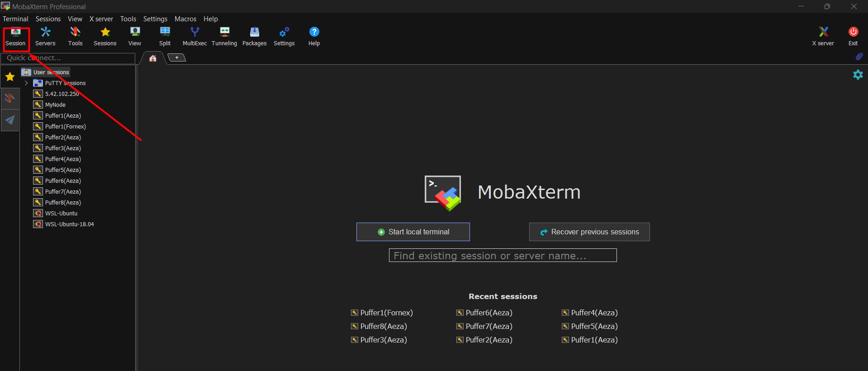Open the Tools menu in the menu bar

128,19
